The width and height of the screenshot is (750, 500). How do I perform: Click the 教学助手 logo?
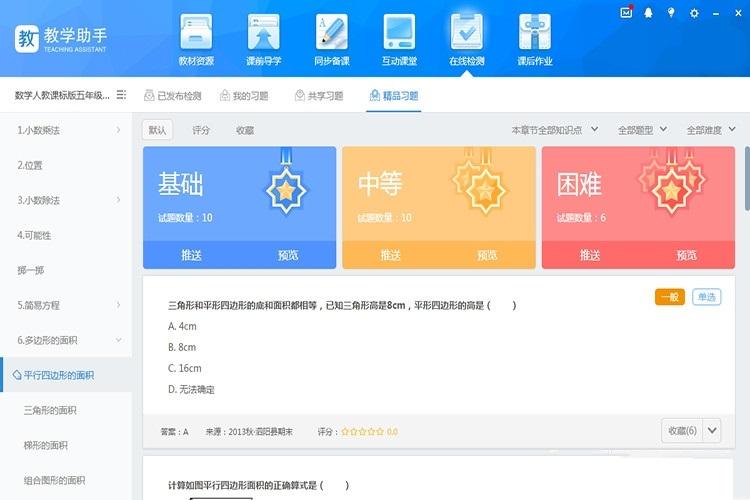tap(61, 39)
